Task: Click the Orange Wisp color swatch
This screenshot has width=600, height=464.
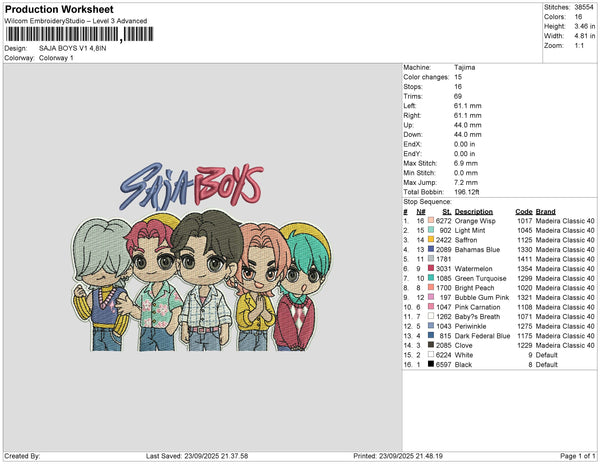Action: coord(432,220)
